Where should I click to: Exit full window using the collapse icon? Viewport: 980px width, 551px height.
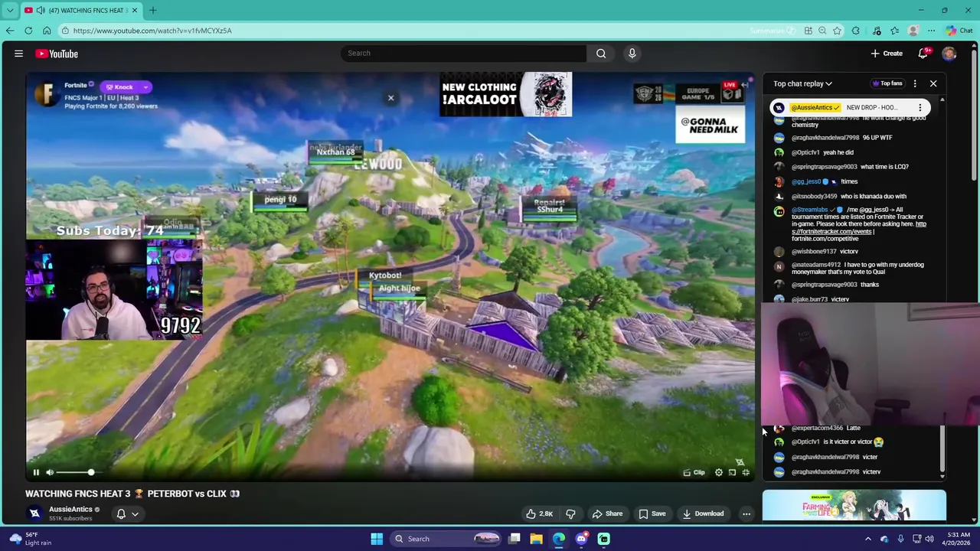point(746,472)
